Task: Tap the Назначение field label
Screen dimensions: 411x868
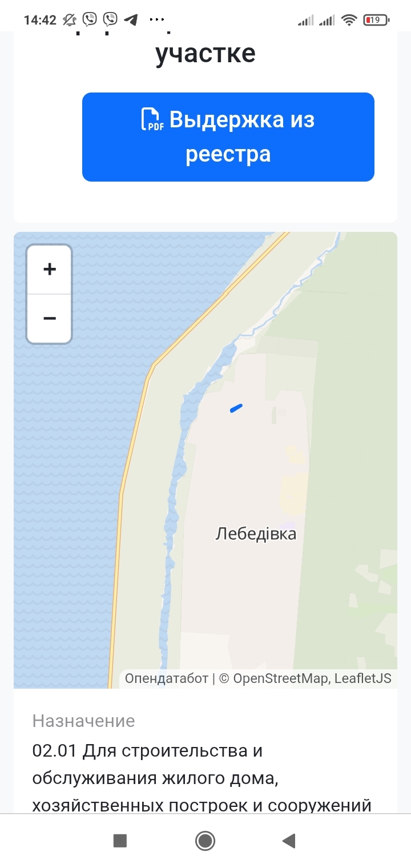Action: pos(83,721)
